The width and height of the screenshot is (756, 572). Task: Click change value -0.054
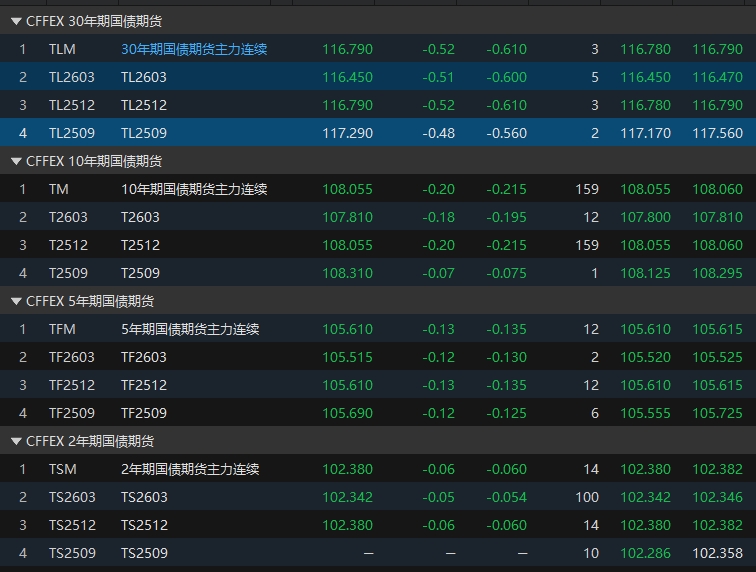point(506,497)
